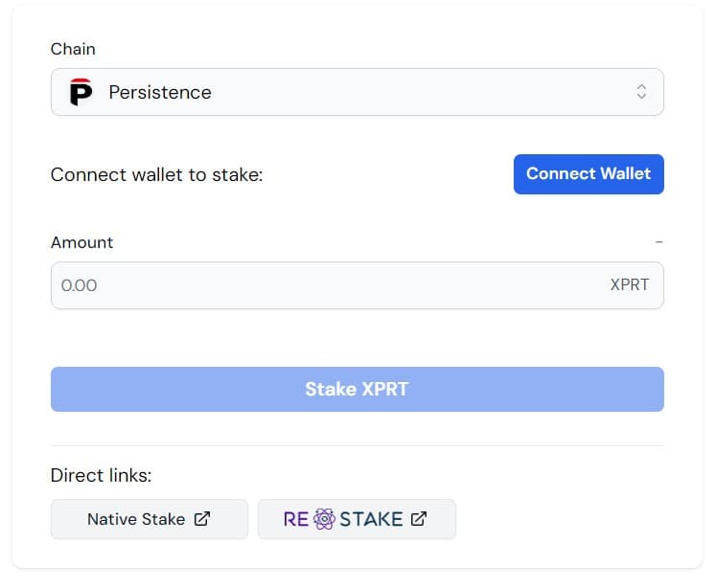Click the "Connect wallet to stake:" text
The width and height of the screenshot is (715, 588).
[x=156, y=175]
